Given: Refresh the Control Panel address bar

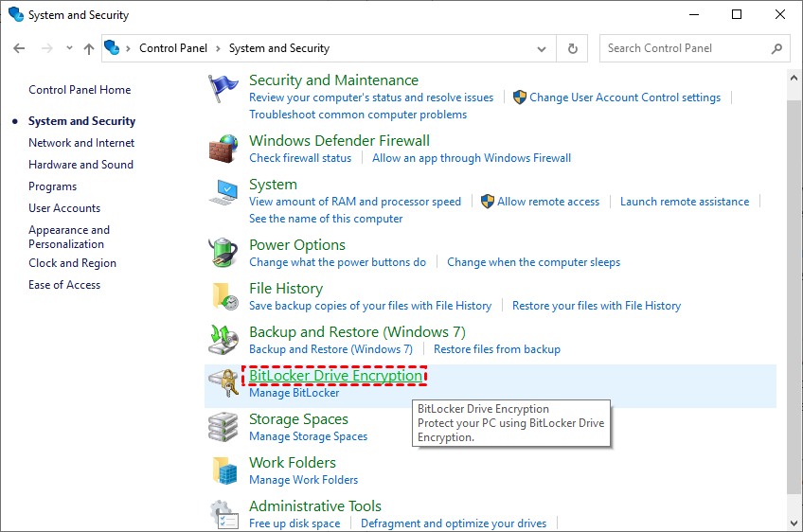Looking at the screenshot, I should point(572,48).
